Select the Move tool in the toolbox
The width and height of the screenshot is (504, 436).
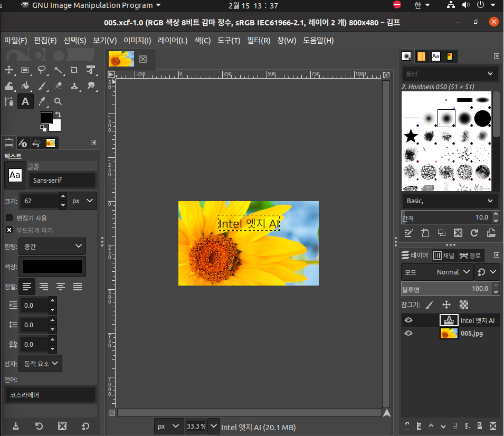point(9,70)
